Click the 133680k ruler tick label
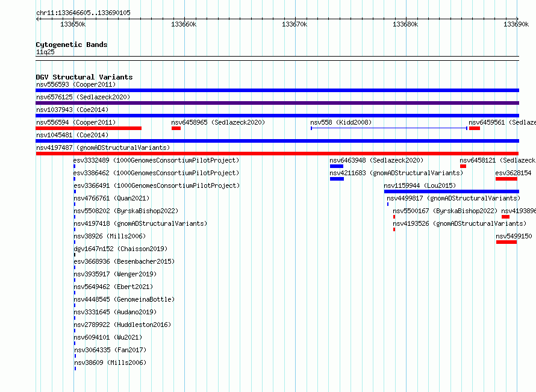 [x=405, y=24]
